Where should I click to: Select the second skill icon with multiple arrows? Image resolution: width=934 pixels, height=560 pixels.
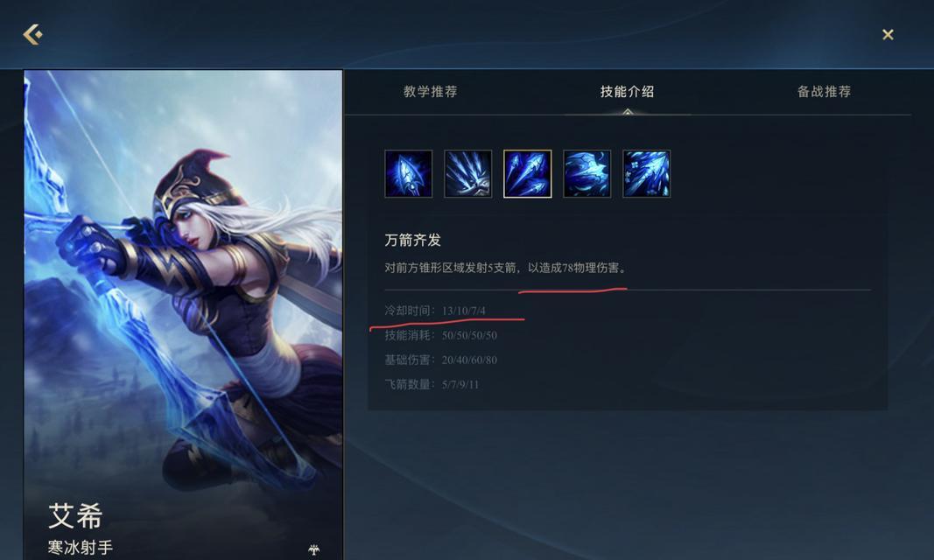[x=468, y=174]
